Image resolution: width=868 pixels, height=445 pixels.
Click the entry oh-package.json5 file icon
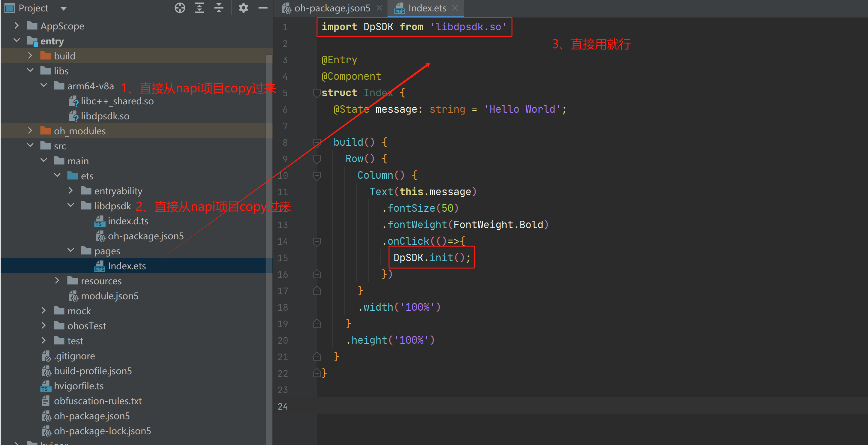tap(46, 416)
